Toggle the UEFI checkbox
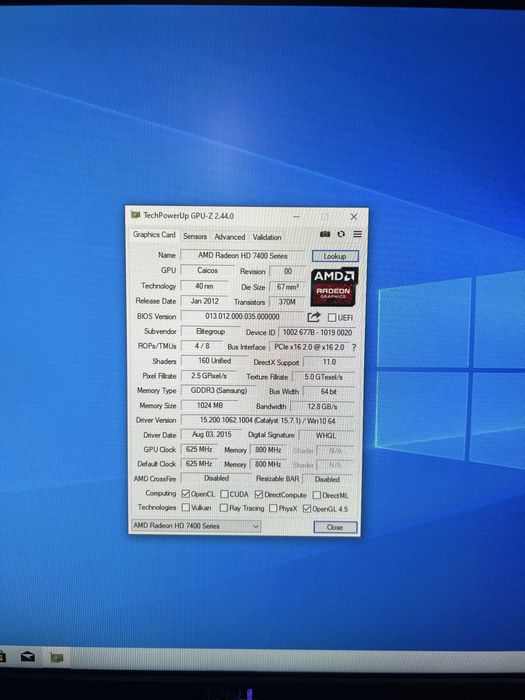Viewport: 525px width, 700px height. 332,317
